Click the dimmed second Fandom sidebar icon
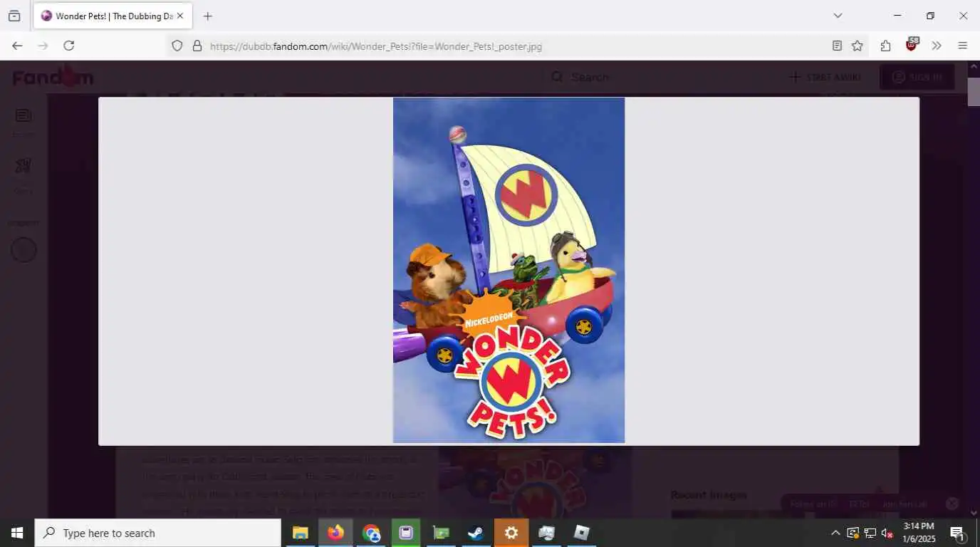The image size is (980, 547). (24, 166)
